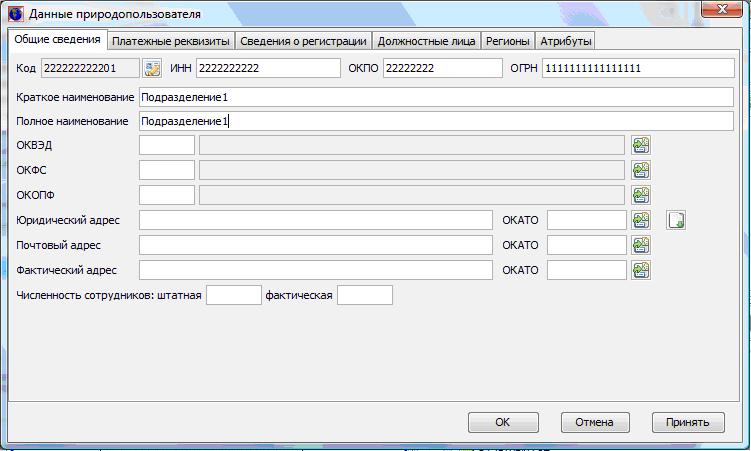Click the Принять button

(x=688, y=422)
